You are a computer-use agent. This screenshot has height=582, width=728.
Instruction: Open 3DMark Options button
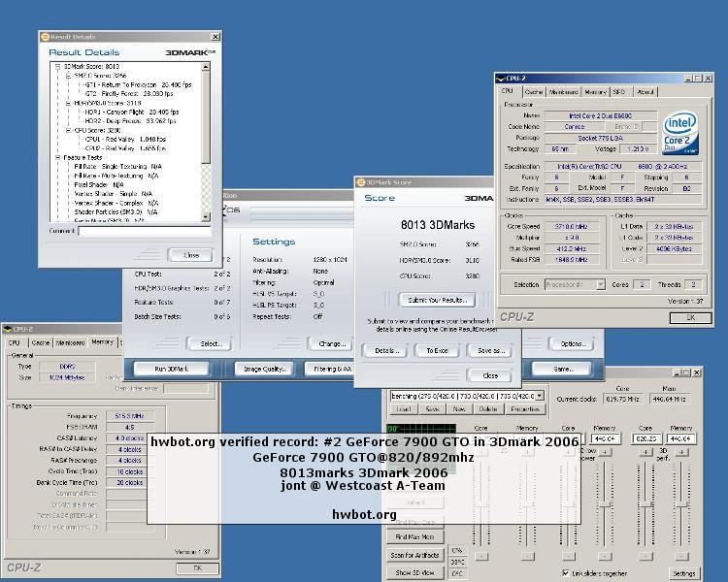[x=573, y=344]
